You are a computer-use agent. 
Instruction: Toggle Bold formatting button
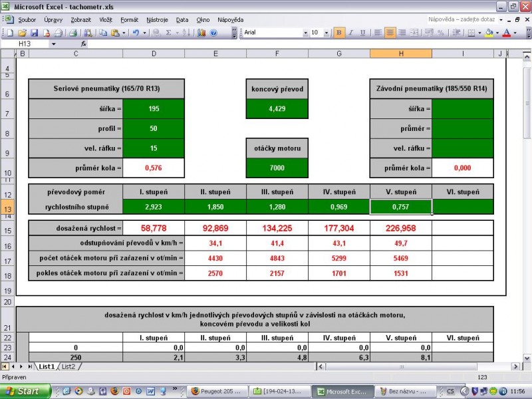click(339, 33)
